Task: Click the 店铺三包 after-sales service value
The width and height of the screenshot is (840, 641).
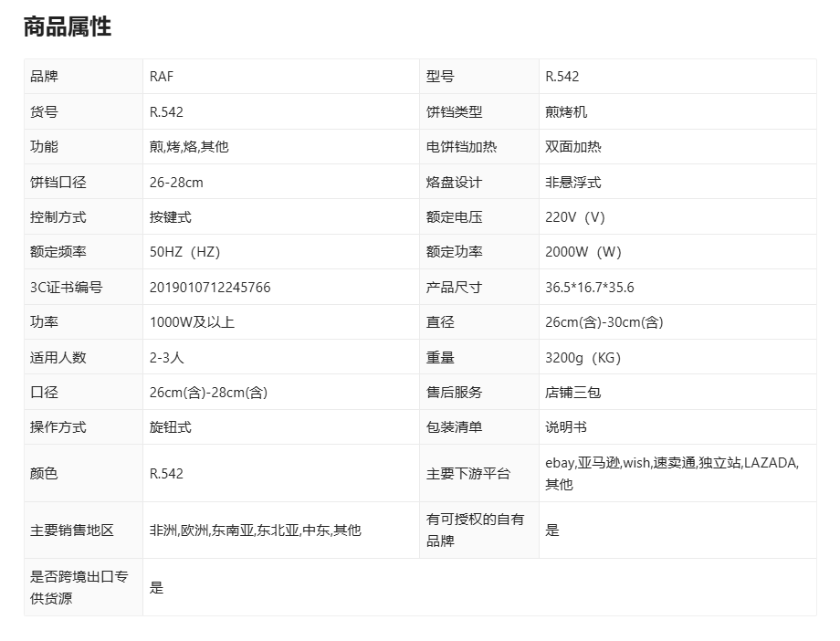Action: [572, 393]
